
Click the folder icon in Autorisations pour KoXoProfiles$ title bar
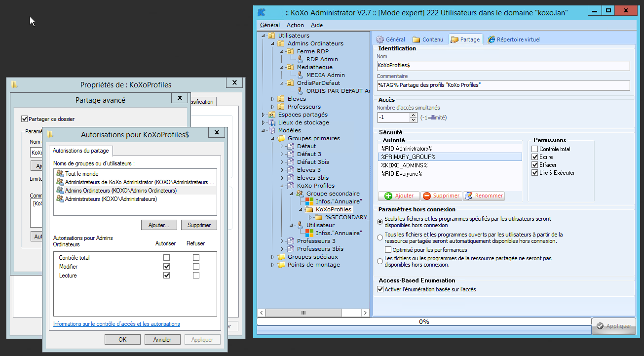pos(50,134)
